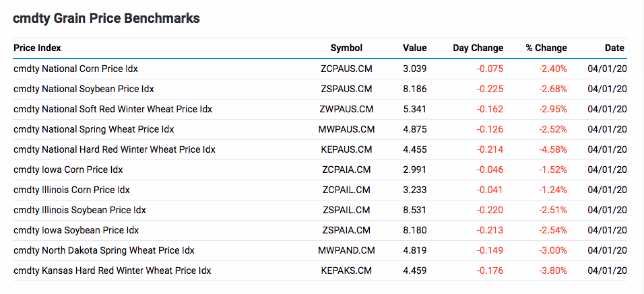Open cmdty Iowa Corn Price Idx
This screenshot has height=294, width=644.
[68, 170]
